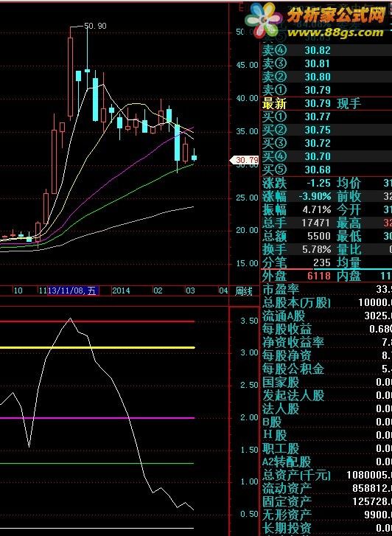Click the 卖① label
The image size is (392, 536).
274,90
